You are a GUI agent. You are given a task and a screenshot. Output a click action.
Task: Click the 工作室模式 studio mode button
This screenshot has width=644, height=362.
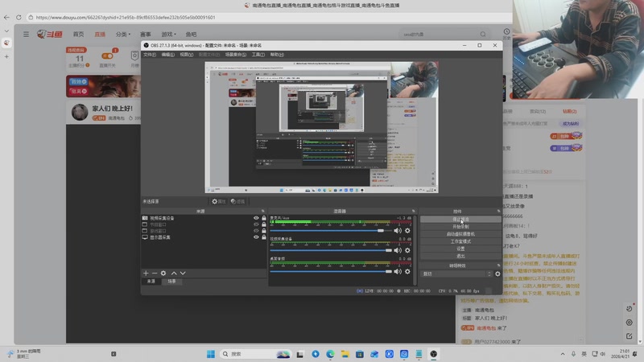[x=460, y=241]
